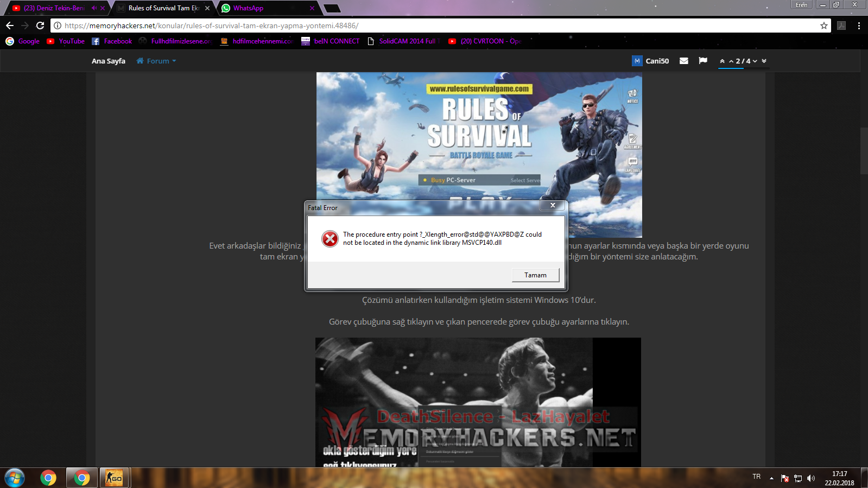Click the Fatal Error dialog title bar
The width and height of the screenshot is (868, 488).
click(x=423, y=207)
